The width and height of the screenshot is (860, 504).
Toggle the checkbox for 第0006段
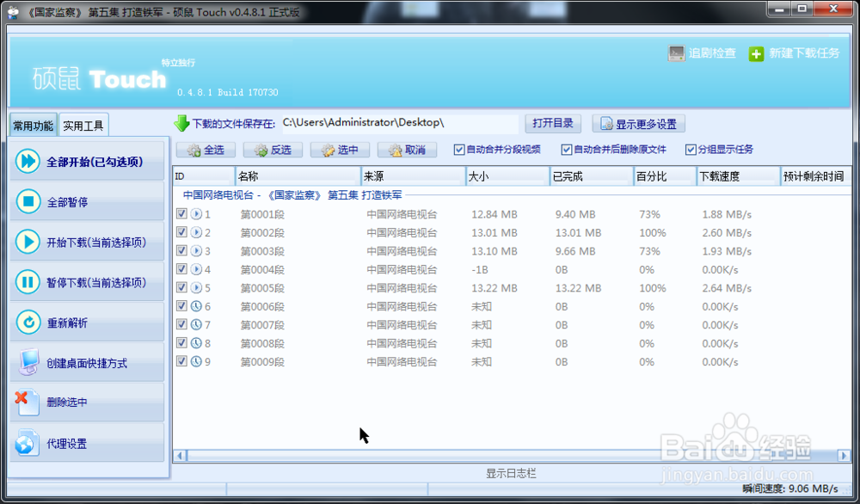coord(181,305)
